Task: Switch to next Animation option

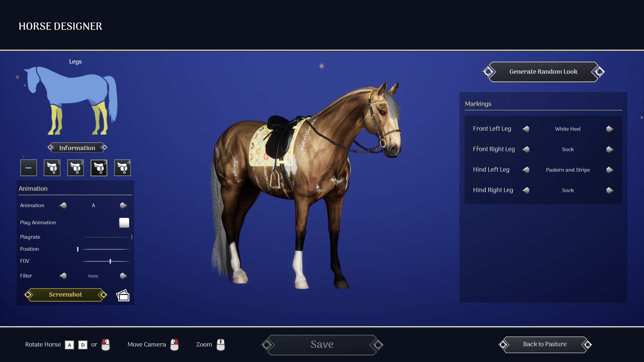Action: click(123, 205)
